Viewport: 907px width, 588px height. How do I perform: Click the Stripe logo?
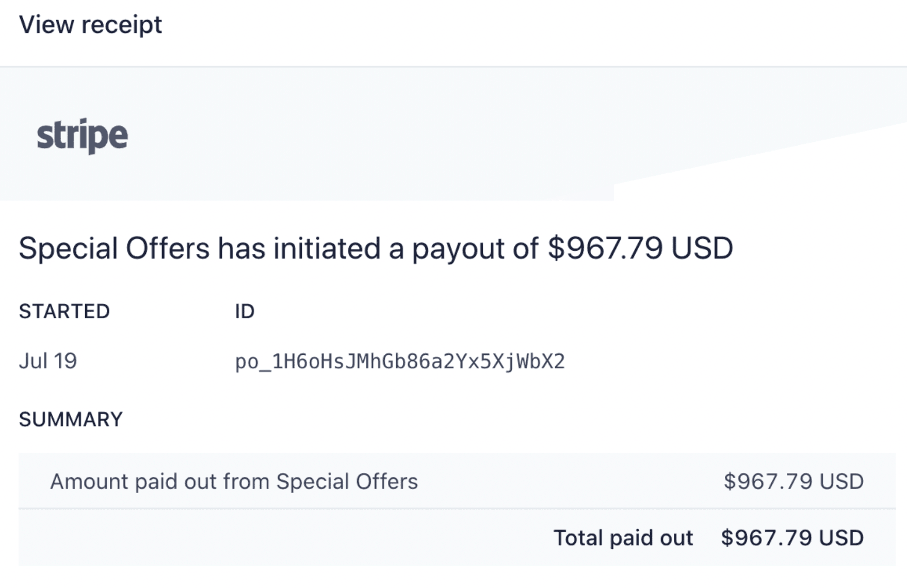[83, 136]
